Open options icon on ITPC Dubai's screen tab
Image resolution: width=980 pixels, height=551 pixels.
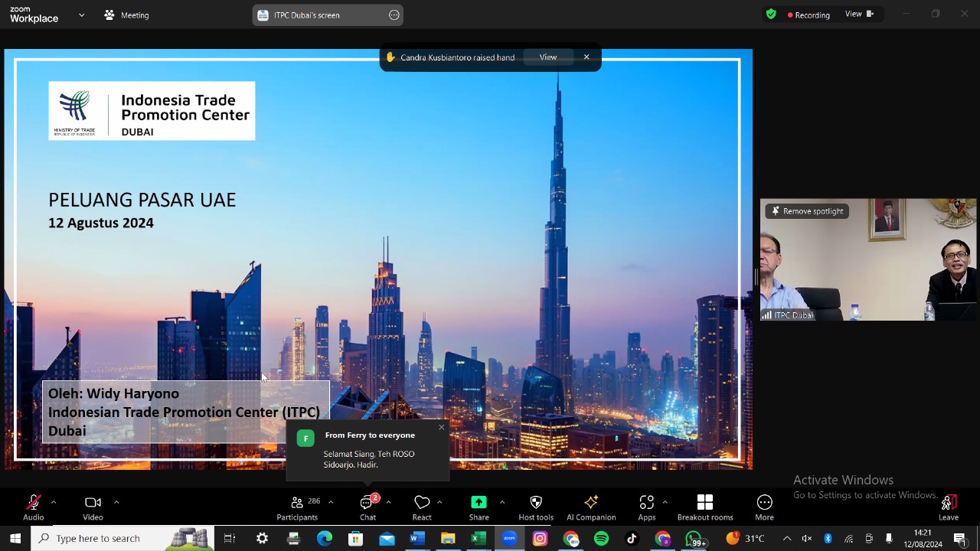pos(394,15)
